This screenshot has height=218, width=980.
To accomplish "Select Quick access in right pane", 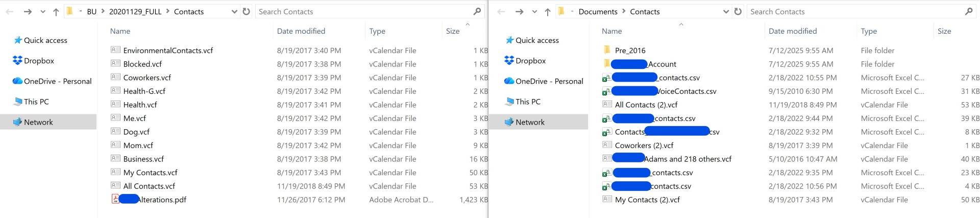I will pos(537,40).
